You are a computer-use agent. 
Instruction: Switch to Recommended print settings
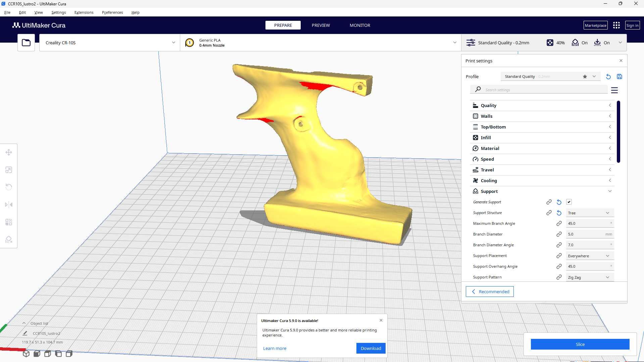pyautogui.click(x=490, y=292)
